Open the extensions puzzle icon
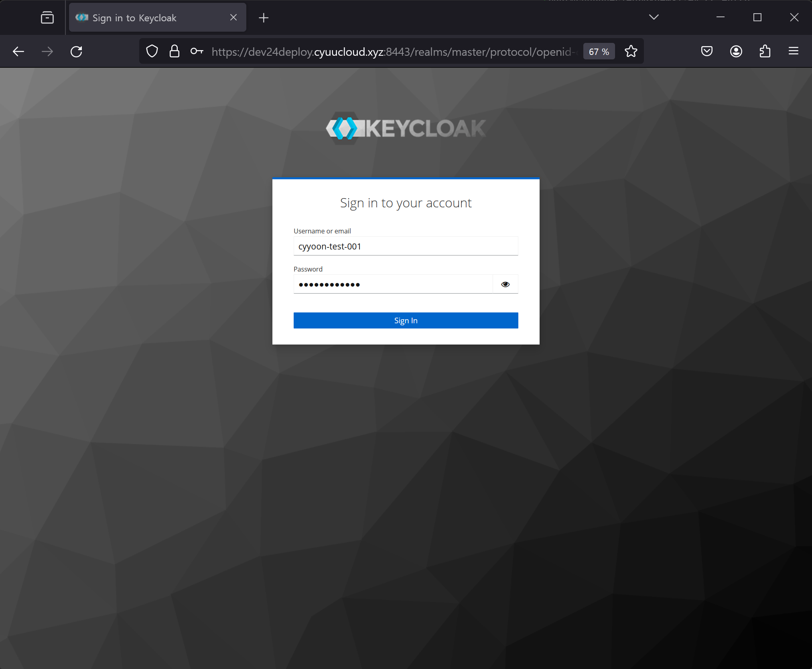Screen dimensions: 812x669 click(765, 51)
